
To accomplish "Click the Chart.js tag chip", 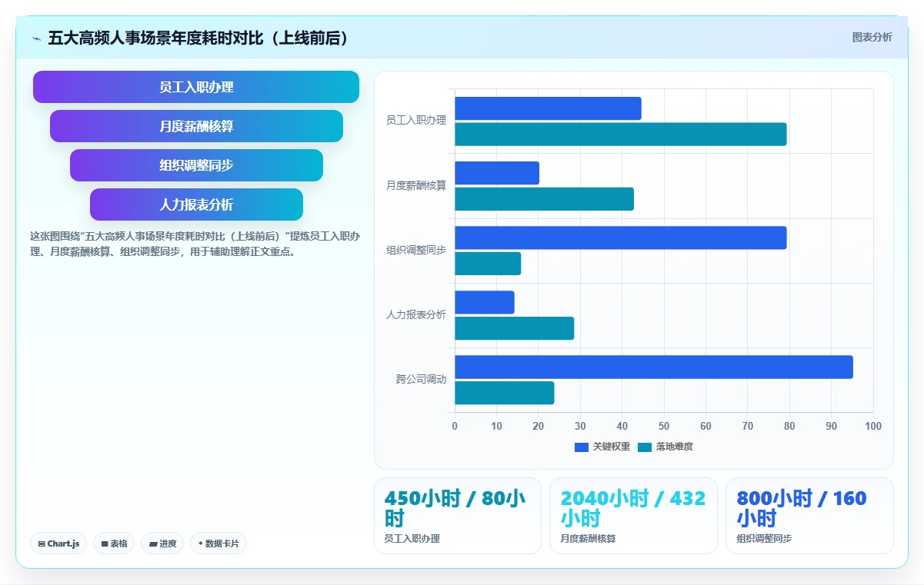I will click(x=59, y=543).
